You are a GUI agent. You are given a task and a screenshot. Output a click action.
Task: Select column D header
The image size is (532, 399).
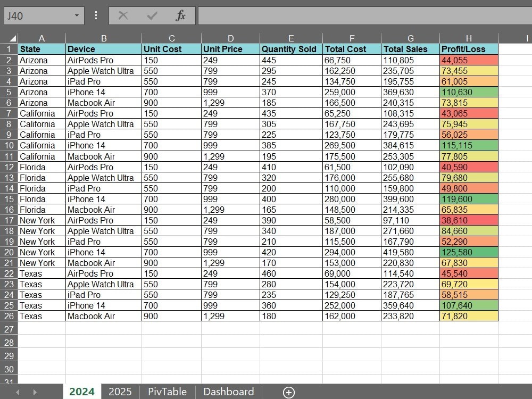231,38
